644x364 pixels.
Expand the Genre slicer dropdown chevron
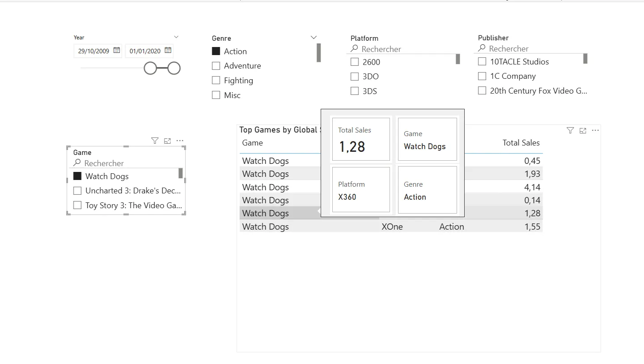[x=314, y=38]
